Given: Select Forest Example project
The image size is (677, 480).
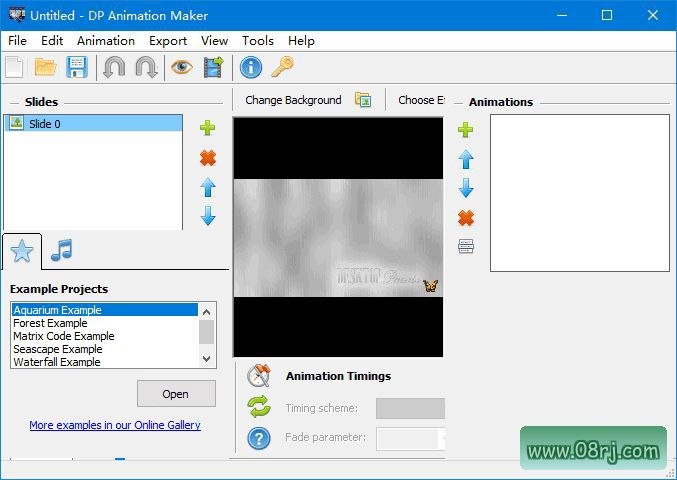Looking at the screenshot, I should [x=105, y=323].
